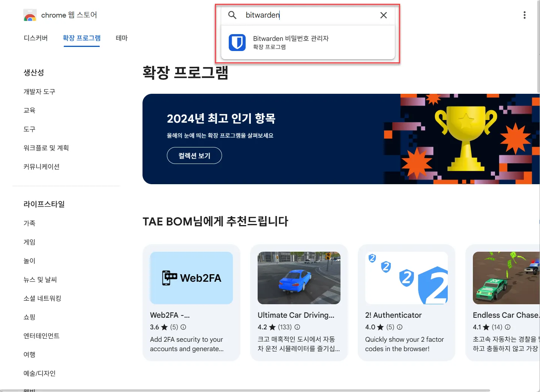Open the 개발자 도구 category
Viewport: 540px width, 392px height.
tap(39, 92)
